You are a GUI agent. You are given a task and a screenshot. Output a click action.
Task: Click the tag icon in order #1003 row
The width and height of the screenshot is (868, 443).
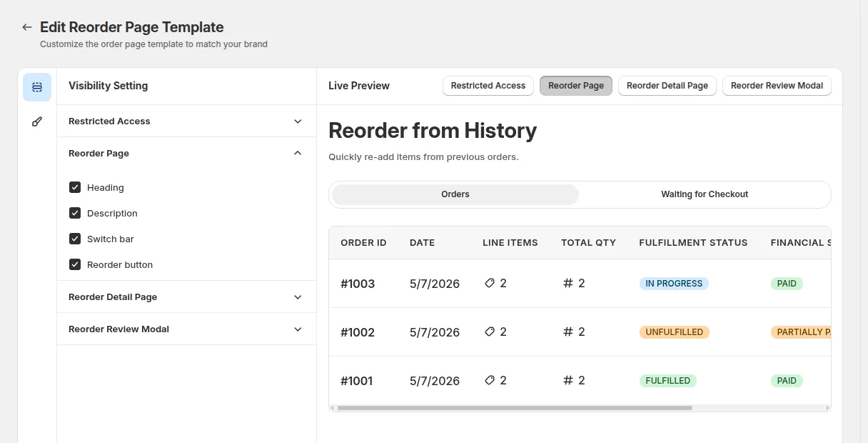pos(490,284)
